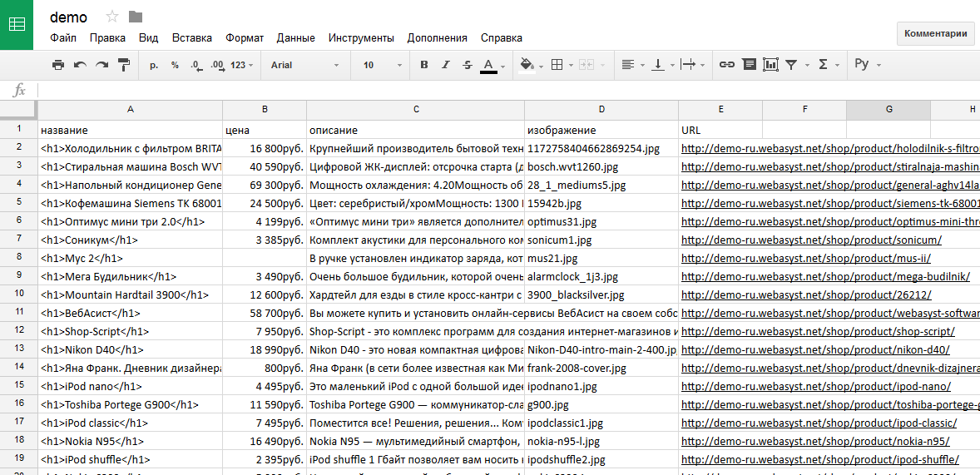Open the Вставка menu

point(192,38)
